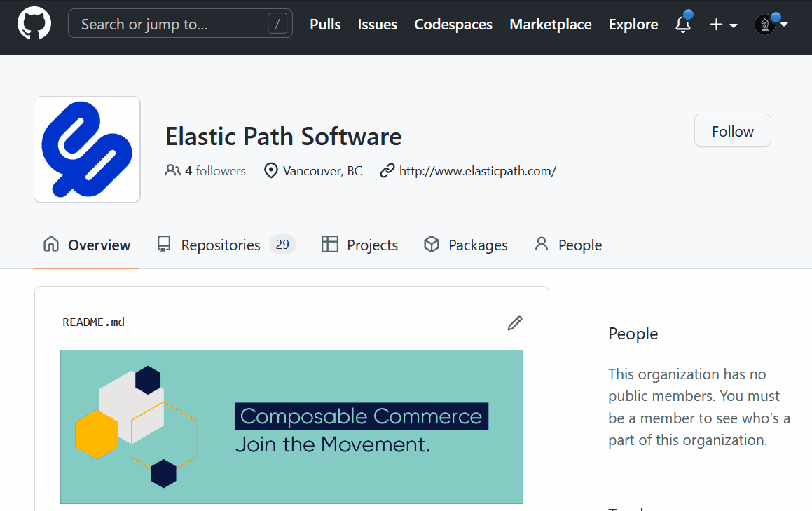This screenshot has height=511, width=812.
Task: Focus the Search or jump to field
Action: (180, 24)
